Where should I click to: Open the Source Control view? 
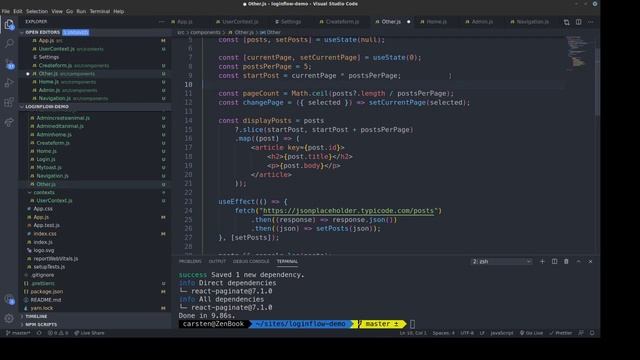pyautogui.click(x=9, y=63)
